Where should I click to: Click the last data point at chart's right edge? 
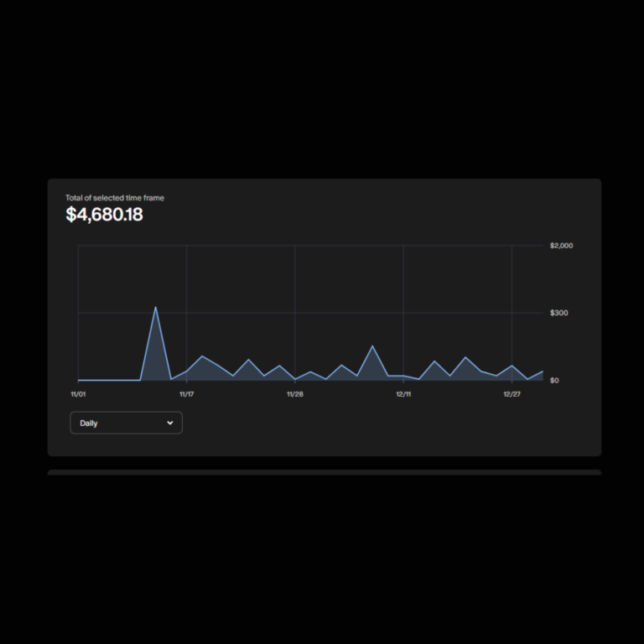543,371
